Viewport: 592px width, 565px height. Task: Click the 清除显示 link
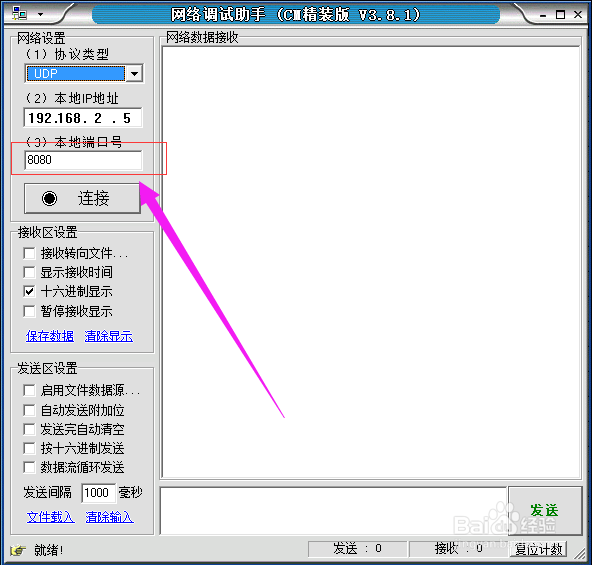pyautogui.click(x=109, y=336)
